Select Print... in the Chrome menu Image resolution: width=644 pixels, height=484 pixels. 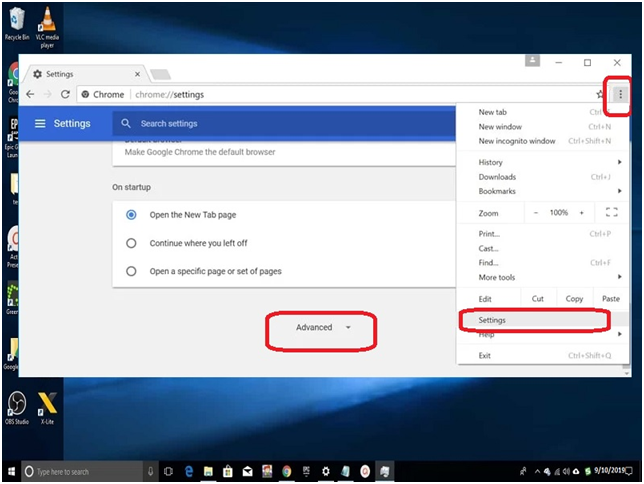click(543, 234)
